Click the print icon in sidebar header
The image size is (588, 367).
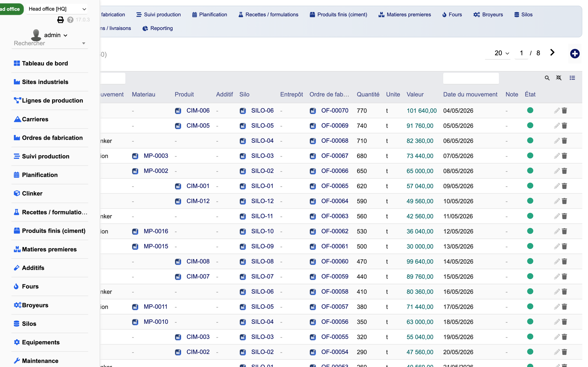point(60,20)
